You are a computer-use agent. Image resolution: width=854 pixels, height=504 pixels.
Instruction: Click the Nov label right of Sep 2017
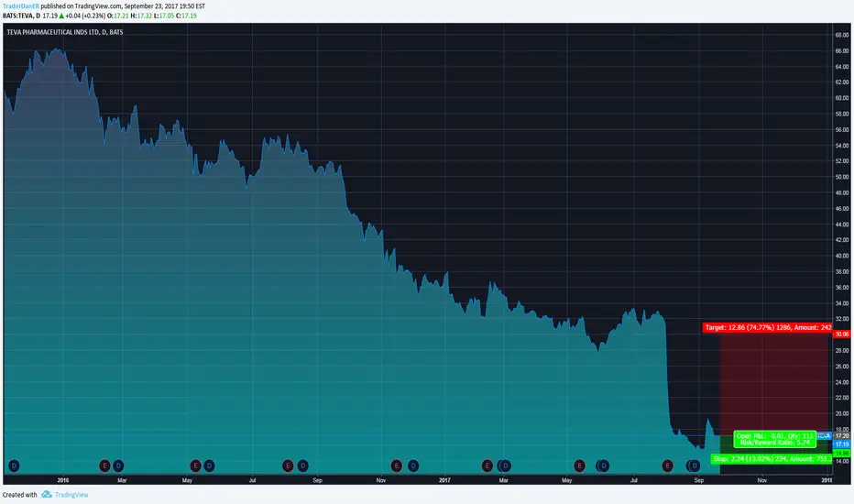[762, 480]
